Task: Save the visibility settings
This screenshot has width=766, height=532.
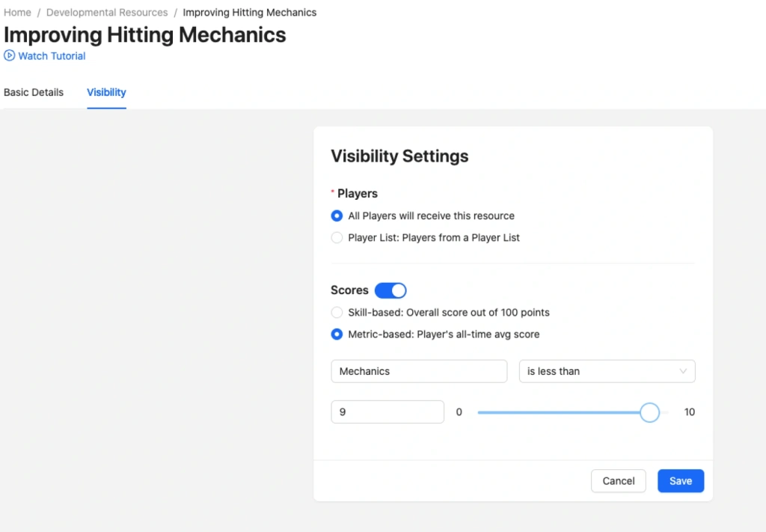Action: [680, 481]
